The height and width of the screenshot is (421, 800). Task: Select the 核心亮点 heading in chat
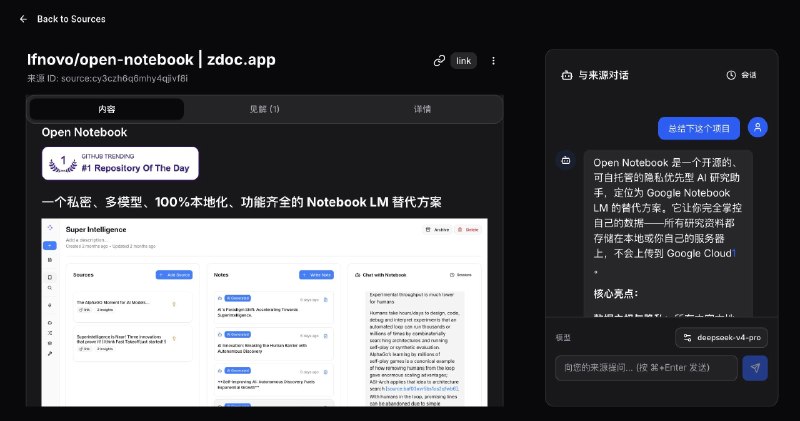(x=615, y=293)
